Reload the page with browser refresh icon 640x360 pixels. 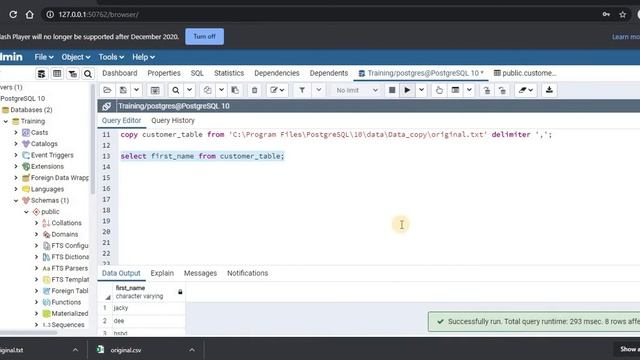tap(13, 15)
